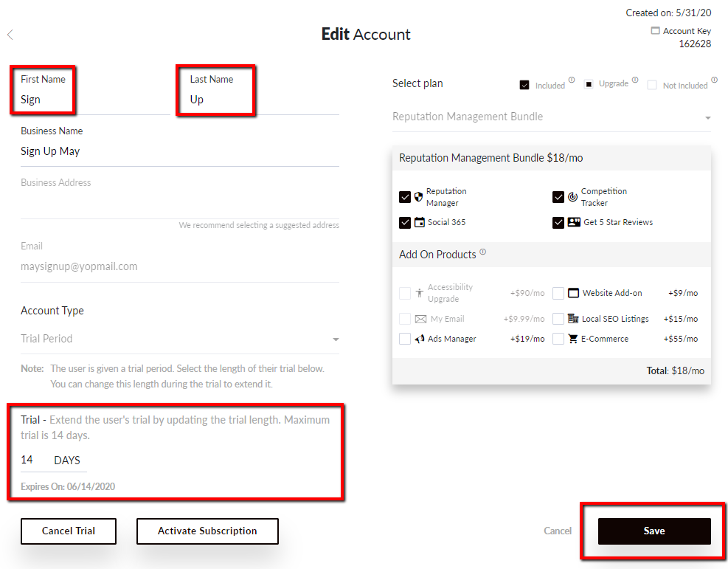Click the +$55/mo E-Commerce price

coord(681,339)
